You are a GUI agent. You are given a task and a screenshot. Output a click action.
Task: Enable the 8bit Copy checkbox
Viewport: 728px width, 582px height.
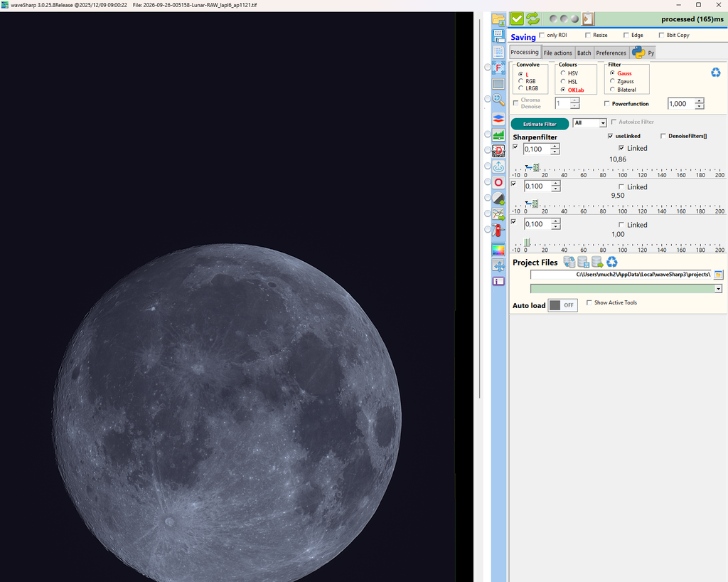point(661,35)
